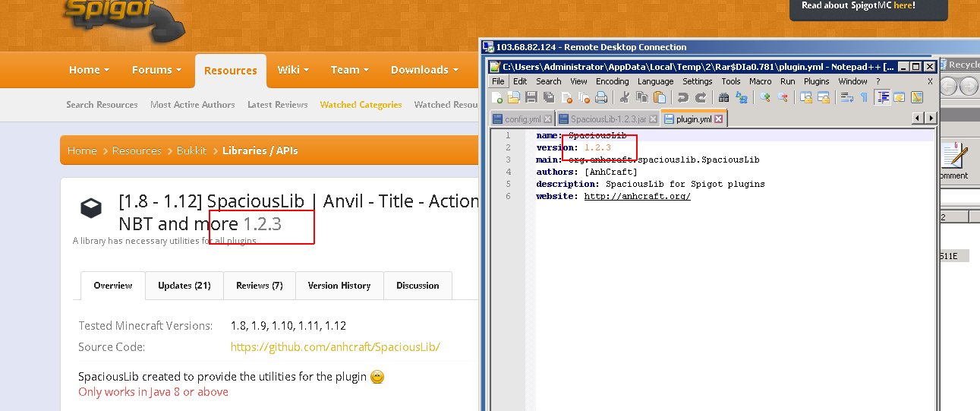Expand the Team dropdown in Spigot navbar
The image size is (980, 411).
(x=350, y=70)
